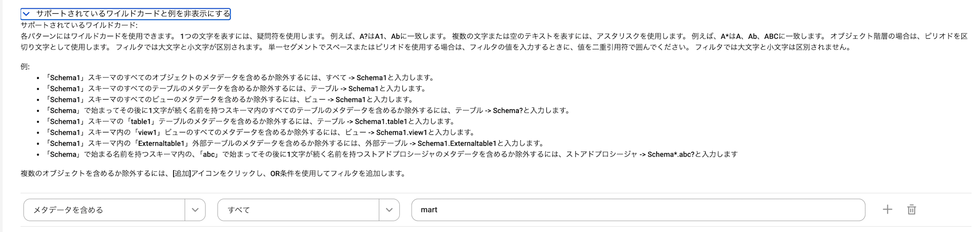Hide supported wildcards and examples section
The height and width of the screenshot is (232, 980).
(x=125, y=14)
